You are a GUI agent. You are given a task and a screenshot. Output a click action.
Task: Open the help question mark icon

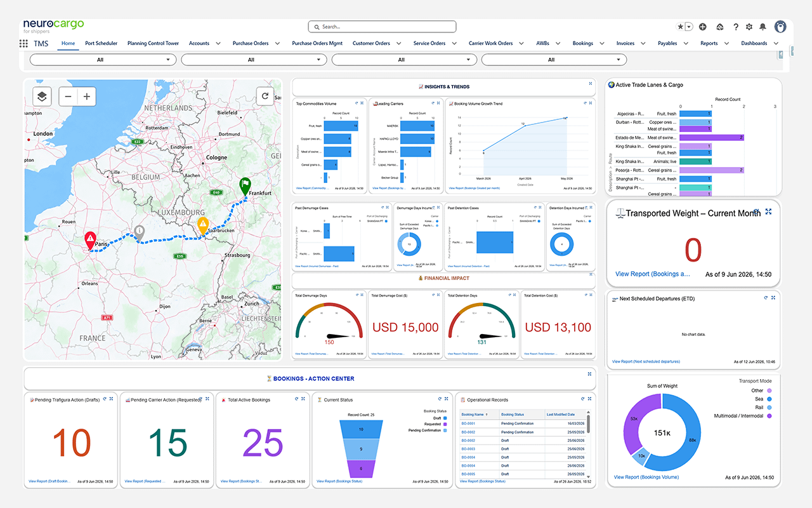tap(736, 27)
